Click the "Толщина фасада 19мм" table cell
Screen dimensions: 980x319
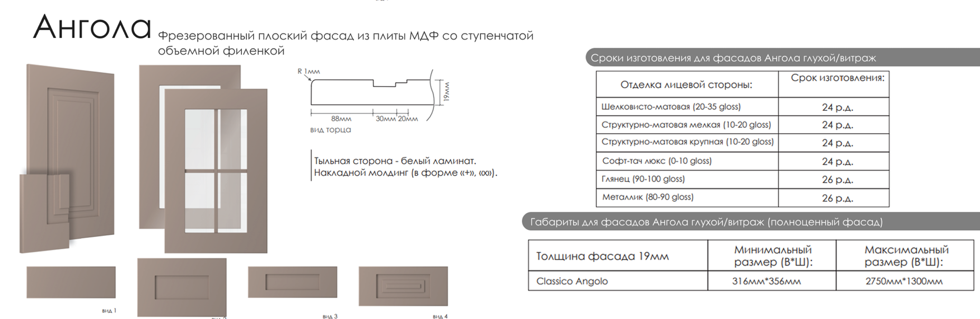[x=618, y=256]
